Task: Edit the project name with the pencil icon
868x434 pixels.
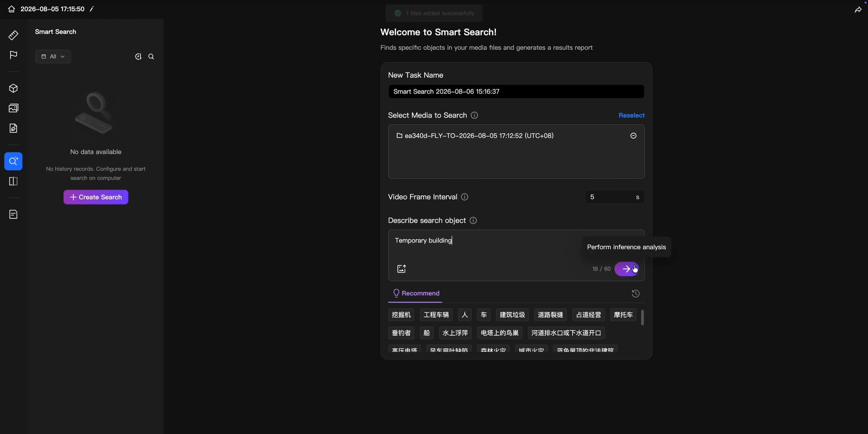Action: tap(92, 9)
